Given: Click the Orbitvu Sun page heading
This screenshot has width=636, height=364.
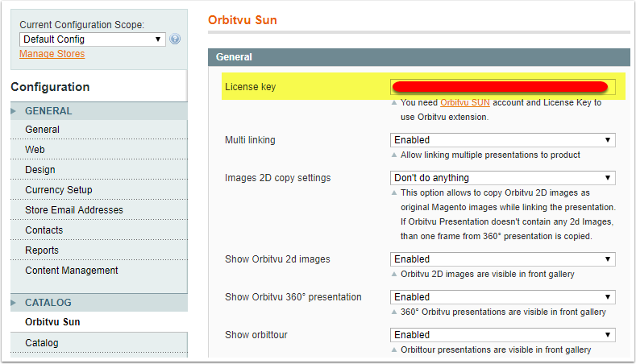Looking at the screenshot, I should coord(242,20).
